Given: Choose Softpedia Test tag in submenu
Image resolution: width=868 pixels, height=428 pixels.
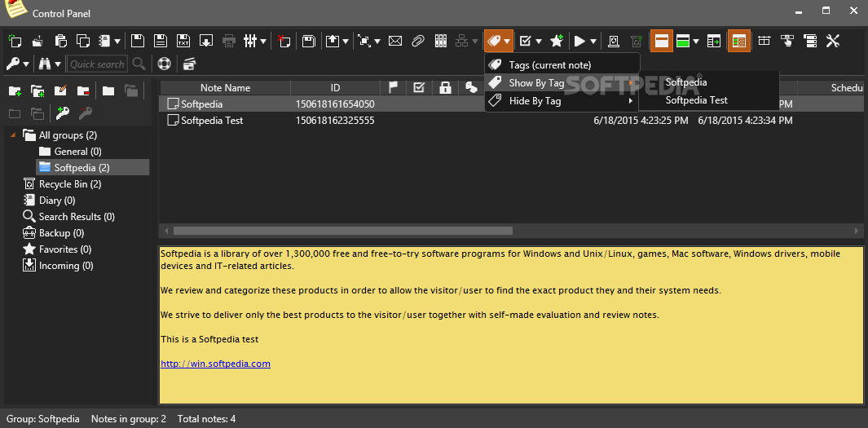Looking at the screenshot, I should pos(709,100).
